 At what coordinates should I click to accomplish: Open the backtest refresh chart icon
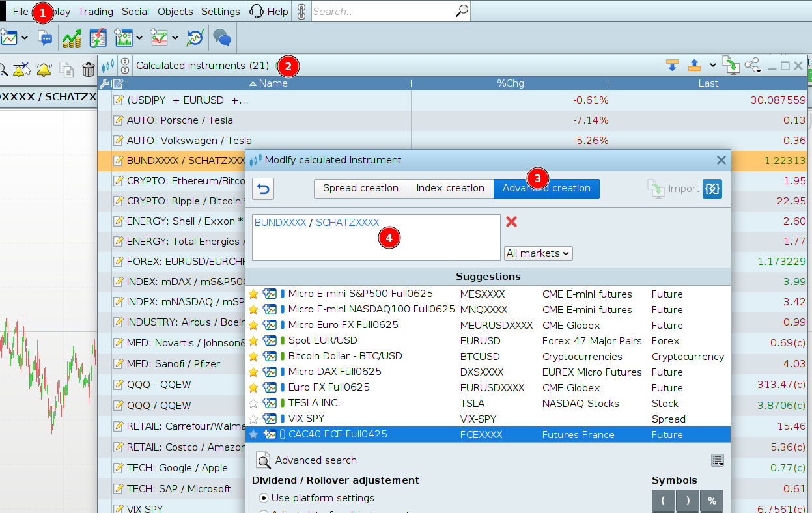click(x=195, y=38)
